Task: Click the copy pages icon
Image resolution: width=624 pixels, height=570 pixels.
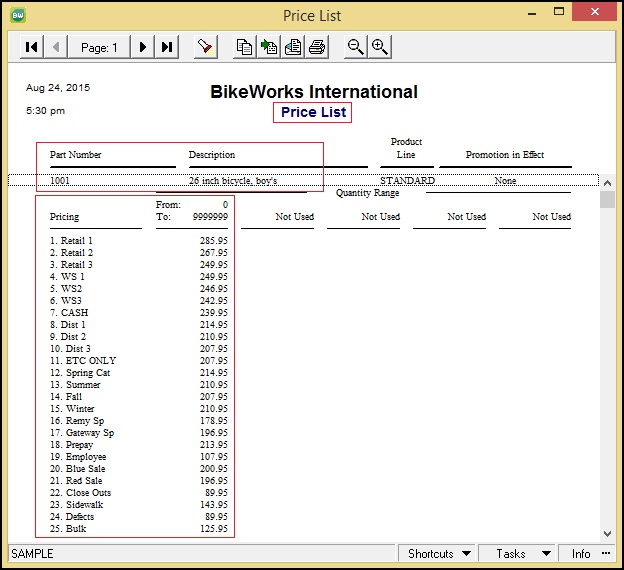Action: coord(244,47)
